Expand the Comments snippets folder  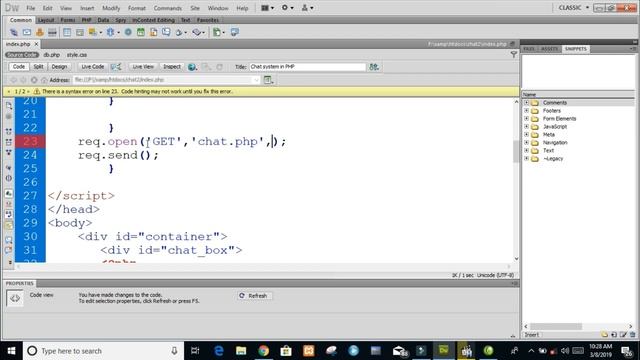[x=527, y=102]
